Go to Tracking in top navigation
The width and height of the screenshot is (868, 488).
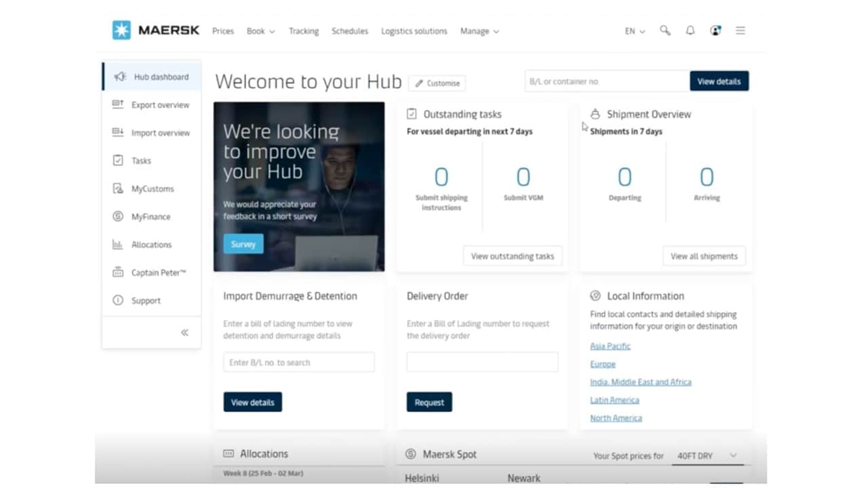(x=303, y=31)
